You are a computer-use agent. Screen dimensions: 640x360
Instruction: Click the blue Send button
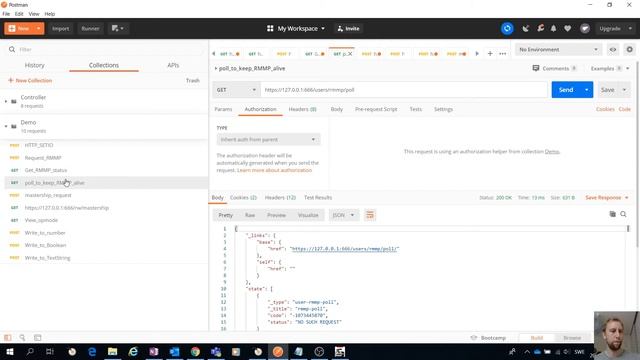(566, 90)
